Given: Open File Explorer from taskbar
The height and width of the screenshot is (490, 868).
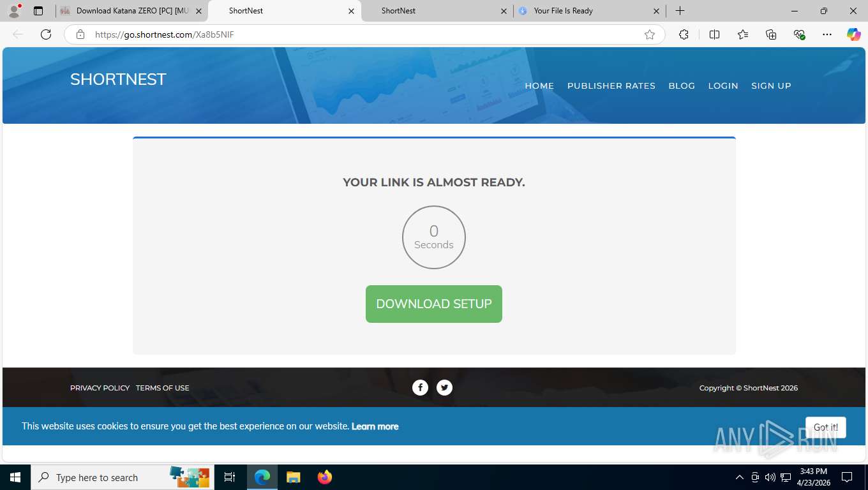Looking at the screenshot, I should pos(293,477).
